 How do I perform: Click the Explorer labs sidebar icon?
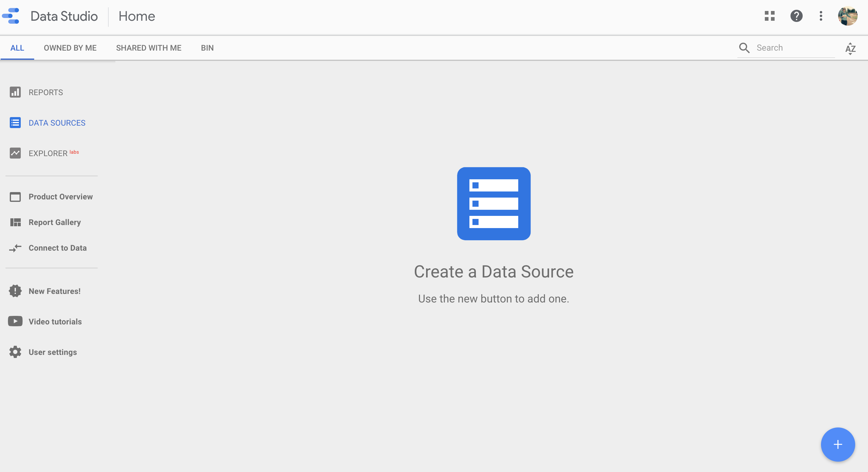[15, 153]
